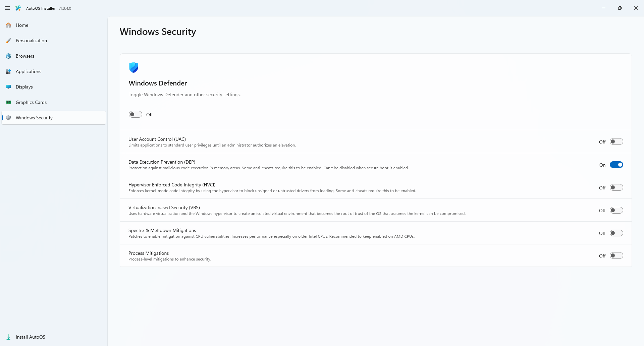The width and height of the screenshot is (644, 346).
Task: Restore down the AutoOS Installer window
Action: coord(620,8)
